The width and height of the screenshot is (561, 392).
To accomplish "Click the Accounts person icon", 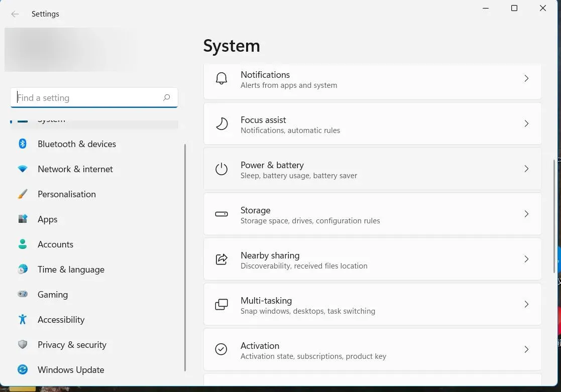I will point(23,244).
